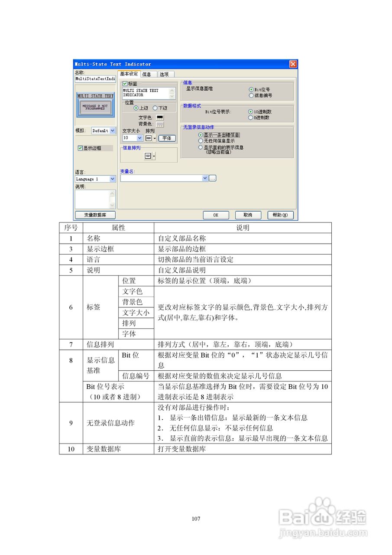The width and height of the screenshot is (392, 555).
Task: Choose 信息编号 as the display basis
Action: (250, 95)
